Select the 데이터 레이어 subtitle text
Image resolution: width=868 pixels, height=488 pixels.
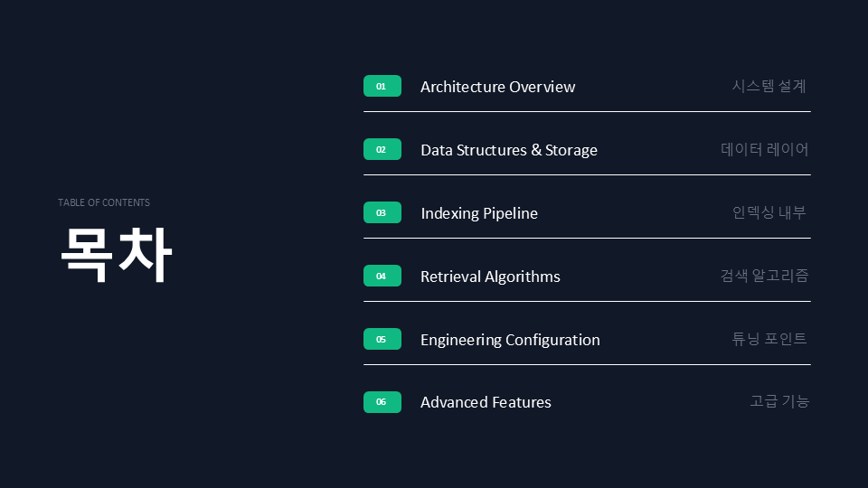click(764, 150)
